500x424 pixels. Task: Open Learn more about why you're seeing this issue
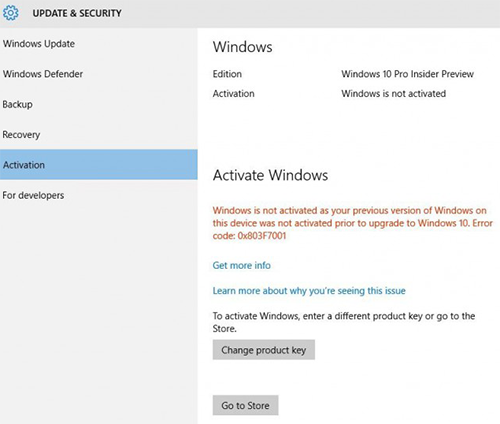click(x=309, y=291)
